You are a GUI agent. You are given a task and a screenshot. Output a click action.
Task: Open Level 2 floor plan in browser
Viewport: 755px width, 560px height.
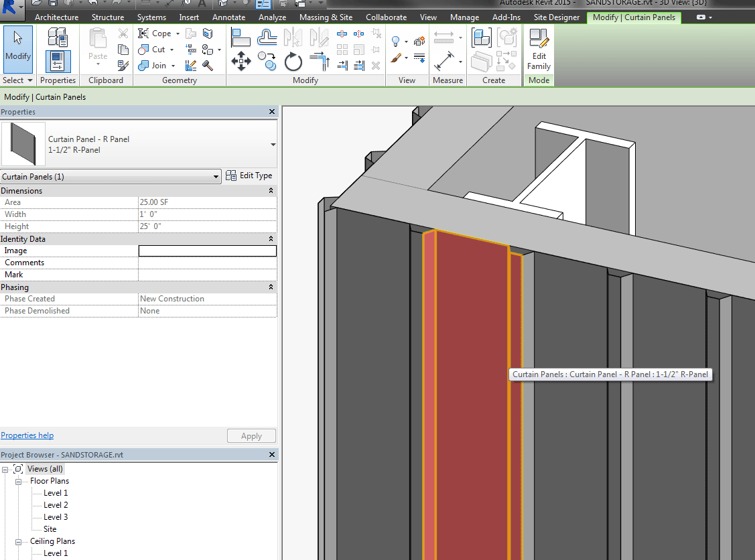(56, 505)
